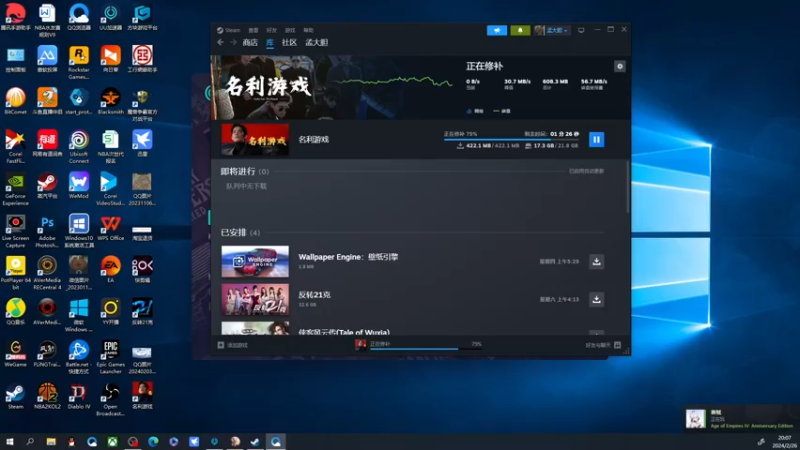
Task: Open File Explorer from the taskbar
Action: pos(51,441)
